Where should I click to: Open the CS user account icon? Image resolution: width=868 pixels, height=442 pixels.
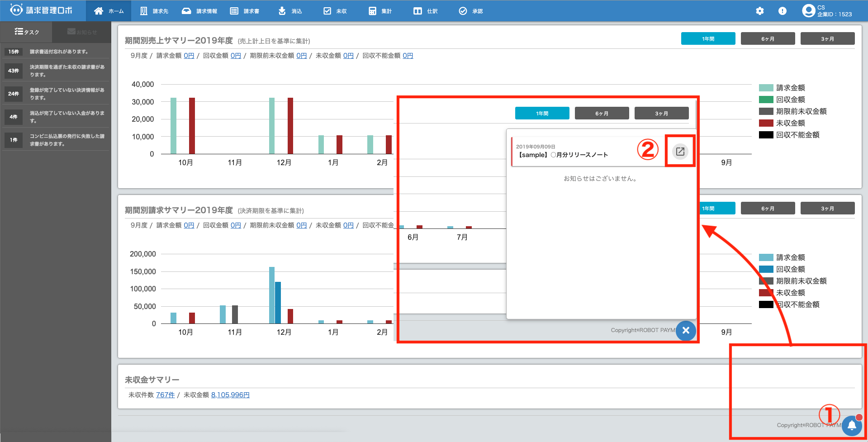(x=808, y=11)
